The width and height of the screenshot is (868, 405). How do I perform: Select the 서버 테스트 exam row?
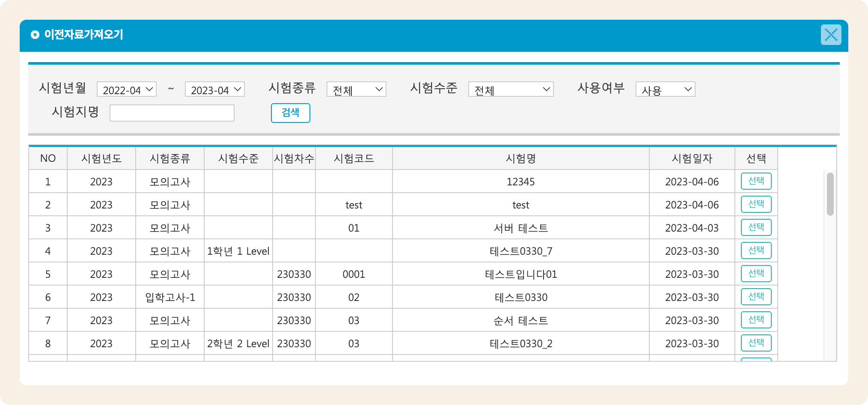tap(756, 227)
